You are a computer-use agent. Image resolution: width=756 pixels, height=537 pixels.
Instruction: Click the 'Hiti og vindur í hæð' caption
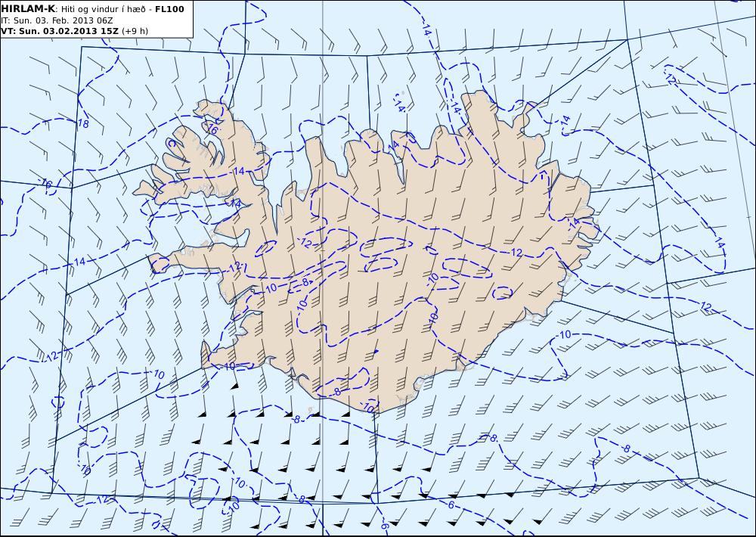pos(105,9)
